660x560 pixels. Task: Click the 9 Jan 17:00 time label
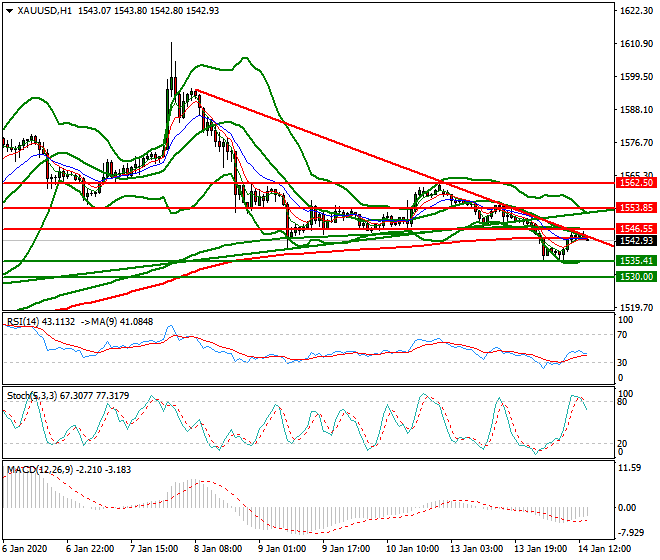pyautogui.click(x=346, y=549)
